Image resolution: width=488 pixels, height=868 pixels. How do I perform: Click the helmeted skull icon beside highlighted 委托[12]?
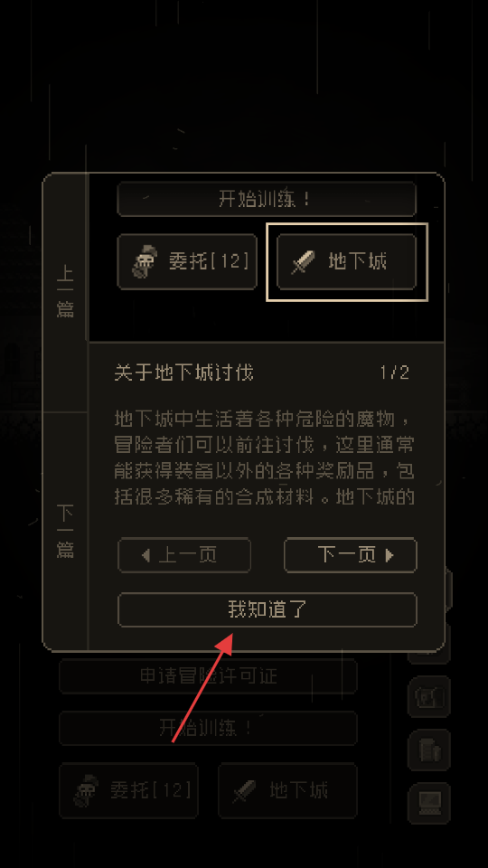click(145, 262)
